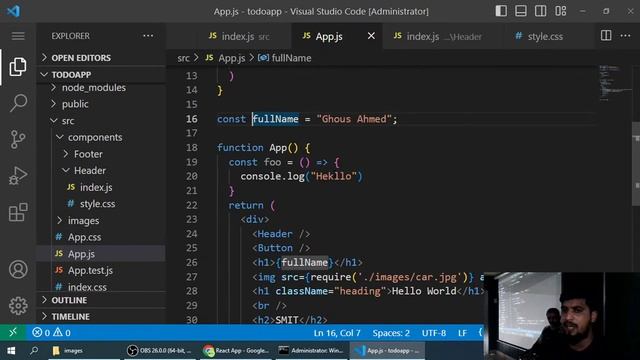Expand the node_modules folder
Screen dimensions: 640x360
[101, 88]
